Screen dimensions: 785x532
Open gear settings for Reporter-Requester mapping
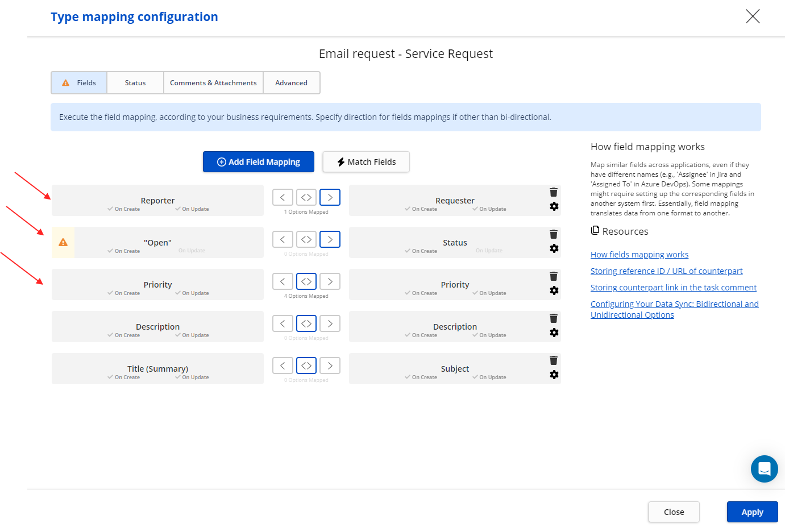click(554, 206)
